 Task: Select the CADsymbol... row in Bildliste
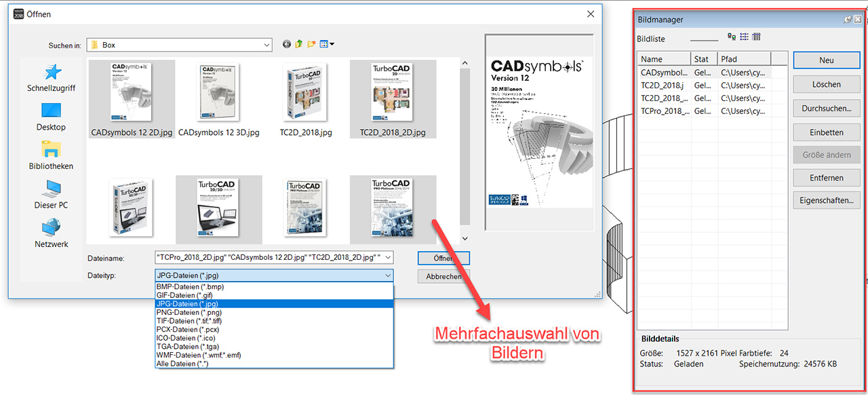pos(713,73)
